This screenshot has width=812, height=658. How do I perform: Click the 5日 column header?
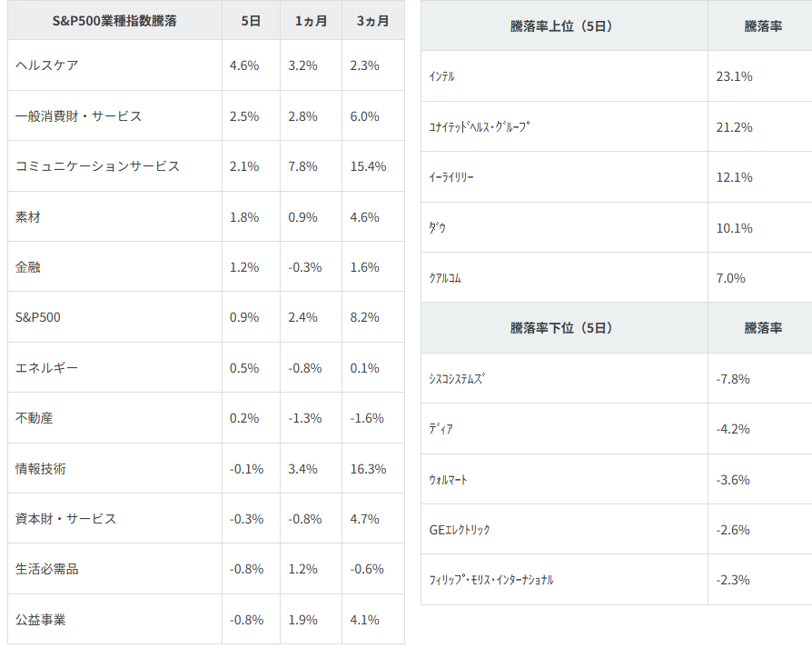tap(251, 21)
